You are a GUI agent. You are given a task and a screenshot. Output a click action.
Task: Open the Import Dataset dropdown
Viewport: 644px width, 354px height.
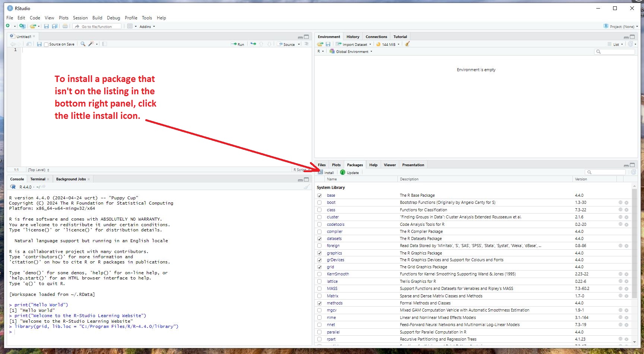click(x=353, y=44)
